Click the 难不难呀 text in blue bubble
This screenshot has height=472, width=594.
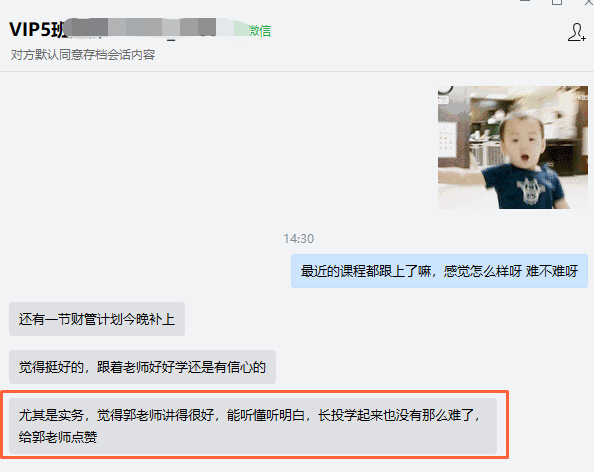552,271
